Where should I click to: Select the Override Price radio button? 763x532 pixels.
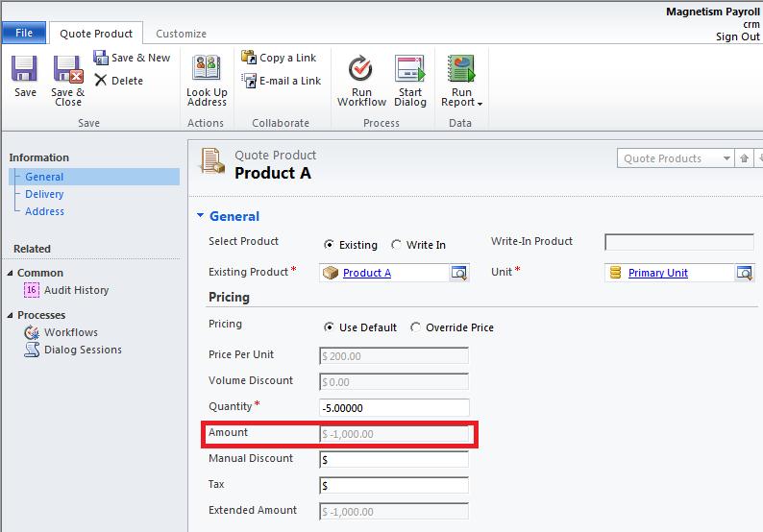[x=416, y=327]
